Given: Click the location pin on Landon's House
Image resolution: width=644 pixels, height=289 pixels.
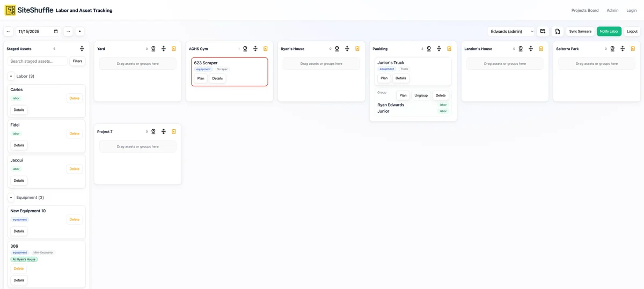Looking at the screenshot, I should click(521, 49).
